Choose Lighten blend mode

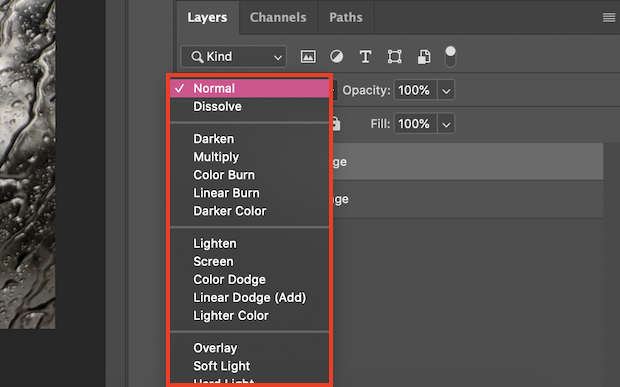(250, 244)
